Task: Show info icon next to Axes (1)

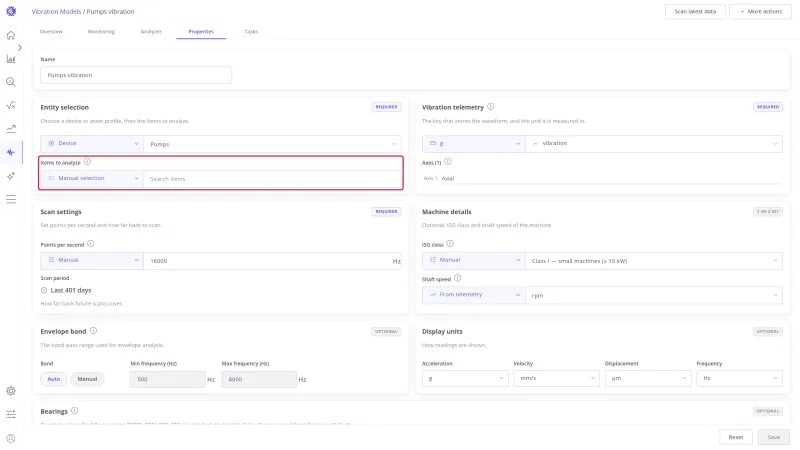Action: [x=447, y=162]
